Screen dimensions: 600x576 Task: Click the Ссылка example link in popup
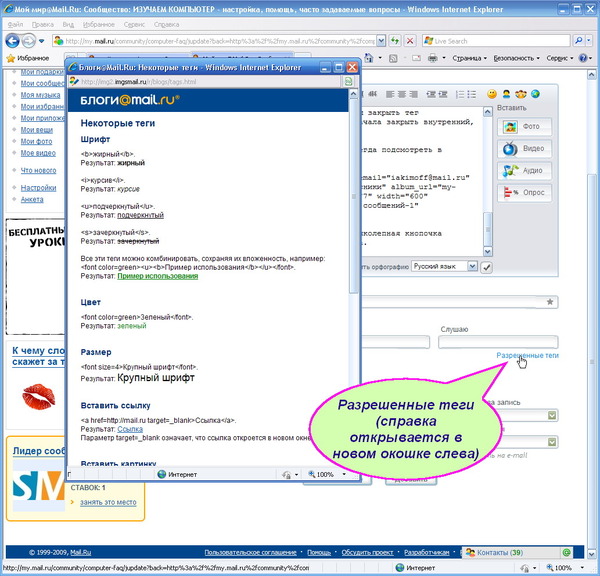point(130,429)
